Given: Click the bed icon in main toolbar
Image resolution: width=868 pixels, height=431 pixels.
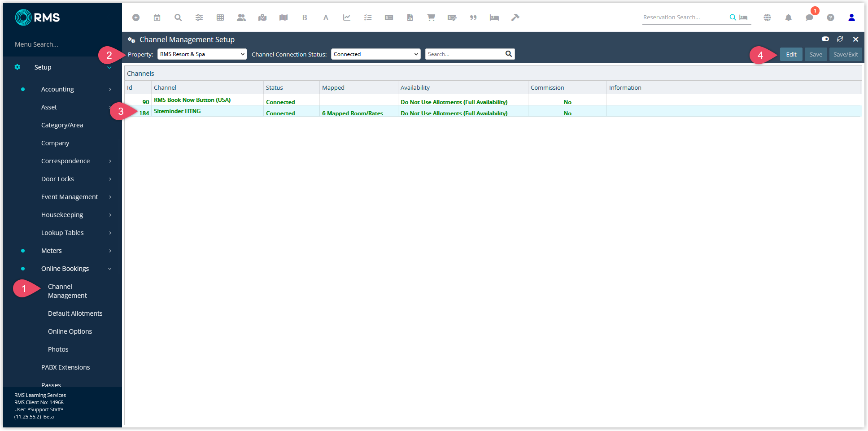Looking at the screenshot, I should (x=494, y=17).
